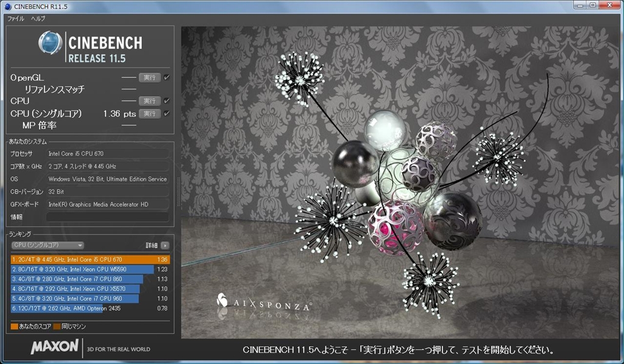624x364 pixels.
Task: Click the CINEBENCH globe logo icon
Action: pos(50,43)
